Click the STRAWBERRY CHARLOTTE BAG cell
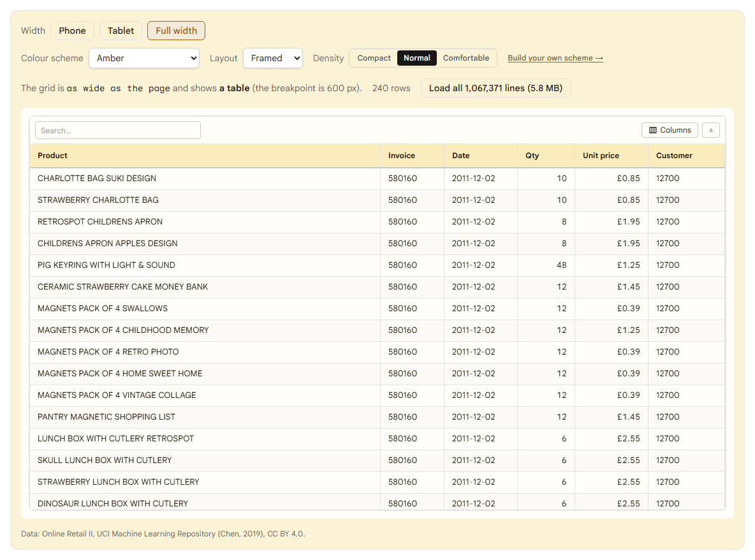Image resolution: width=755 pixels, height=560 pixels. pos(205,200)
